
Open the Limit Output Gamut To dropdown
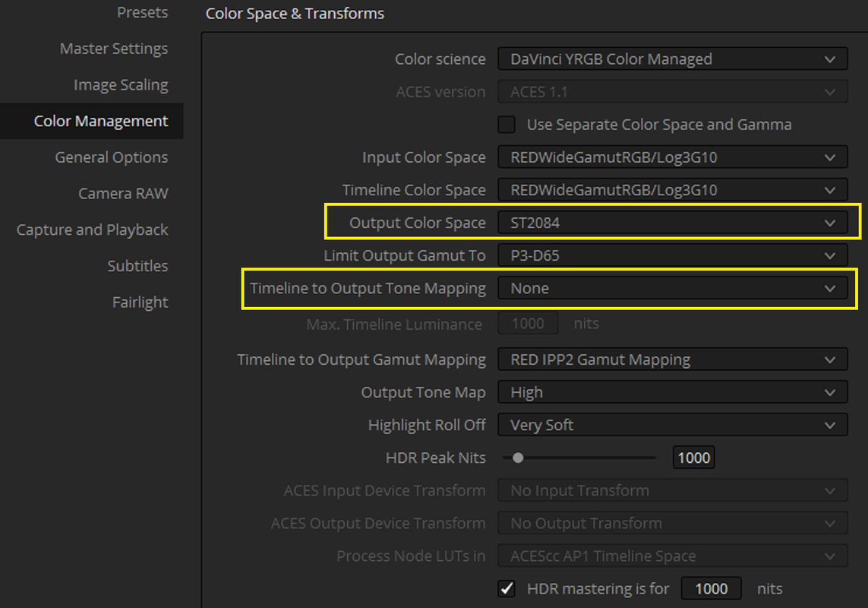(673, 255)
